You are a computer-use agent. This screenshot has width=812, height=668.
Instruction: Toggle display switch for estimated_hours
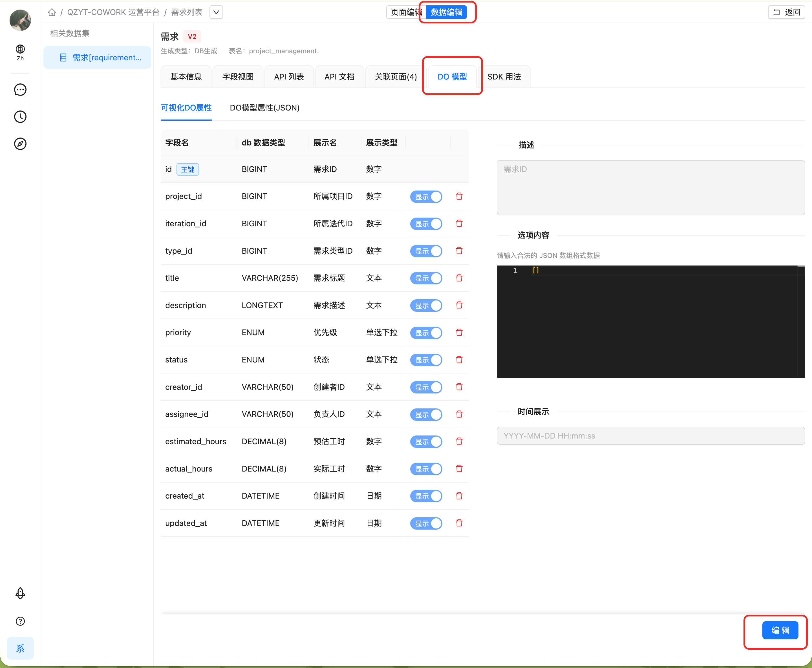click(x=426, y=441)
